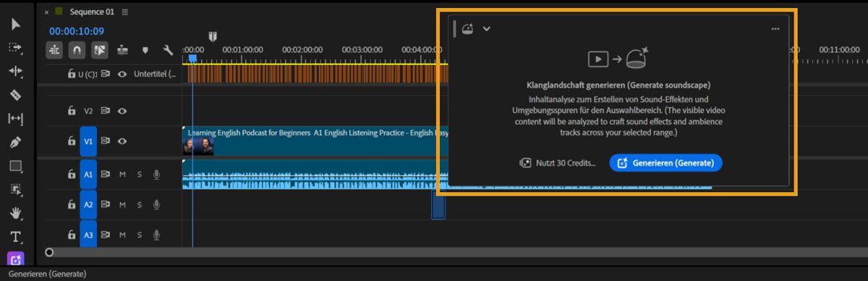Toggle linked selection button
This screenshot has height=281, width=868.
(100, 50)
